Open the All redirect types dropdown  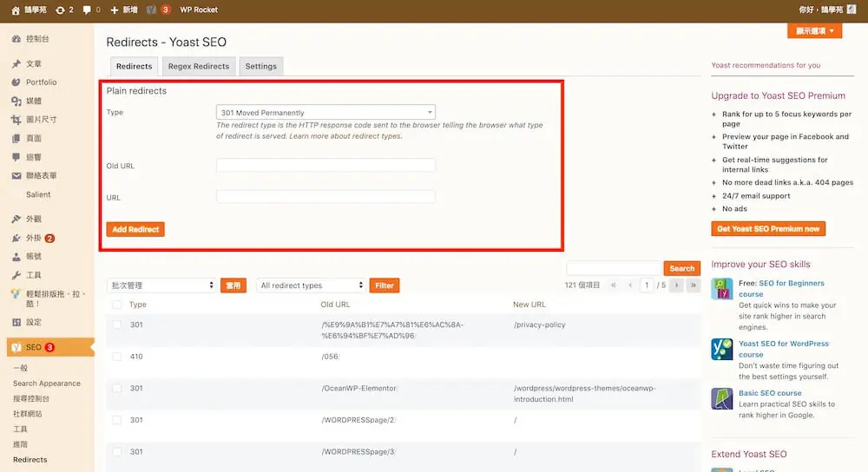(x=311, y=285)
